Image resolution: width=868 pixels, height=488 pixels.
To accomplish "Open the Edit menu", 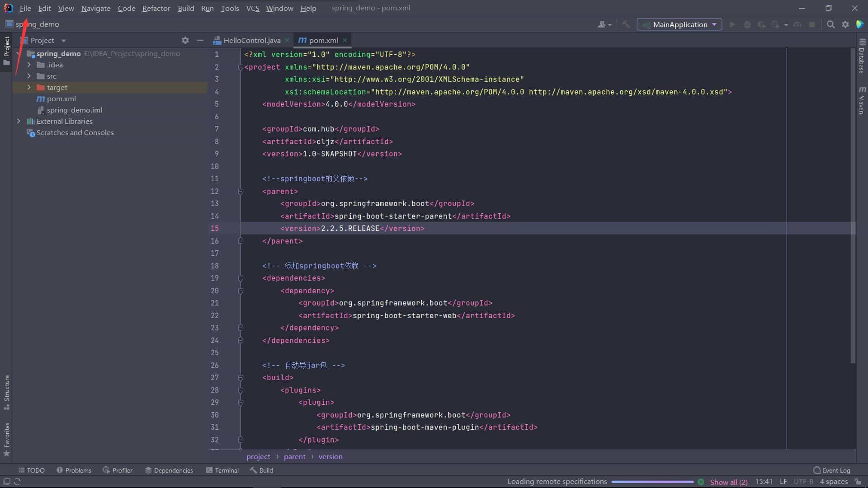I will tap(44, 8).
